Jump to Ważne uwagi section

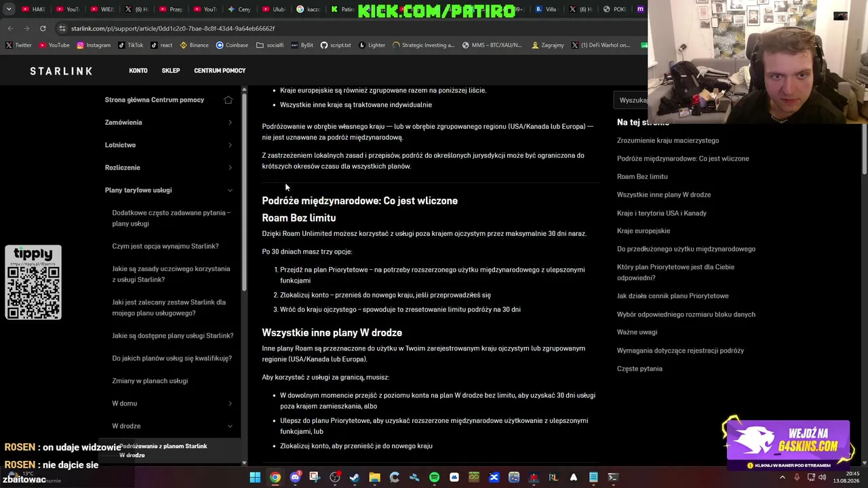tap(637, 332)
